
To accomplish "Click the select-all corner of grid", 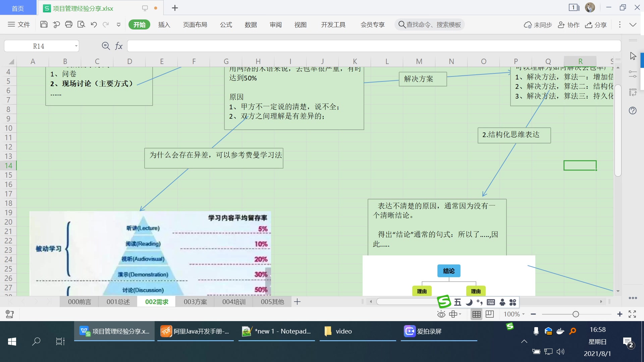I will coord(11,61).
